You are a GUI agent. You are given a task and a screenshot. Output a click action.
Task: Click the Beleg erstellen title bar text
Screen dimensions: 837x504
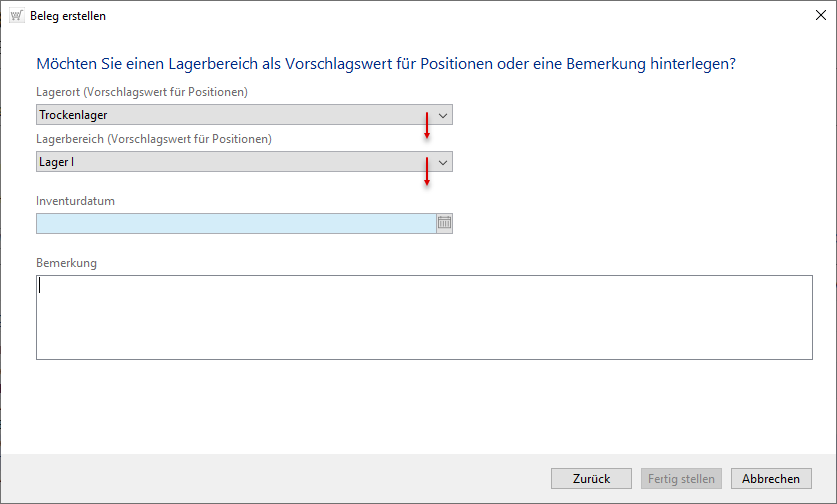point(68,16)
